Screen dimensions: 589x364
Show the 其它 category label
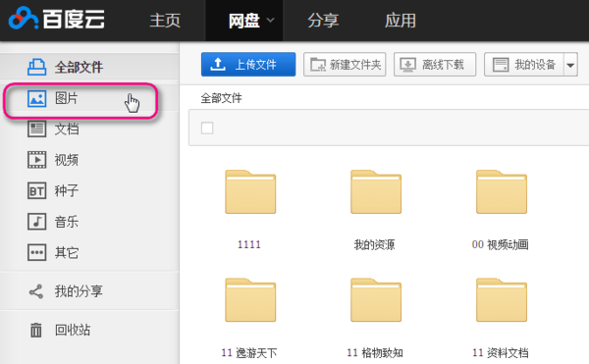pyautogui.click(x=67, y=252)
